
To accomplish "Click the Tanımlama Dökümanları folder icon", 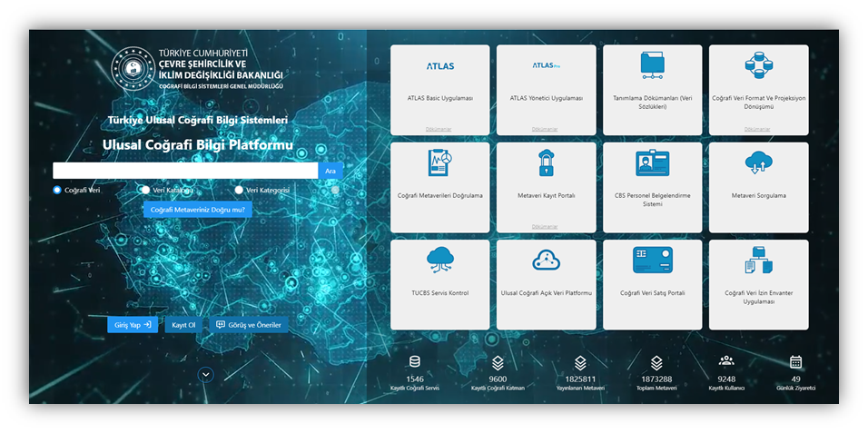I will (x=652, y=65).
